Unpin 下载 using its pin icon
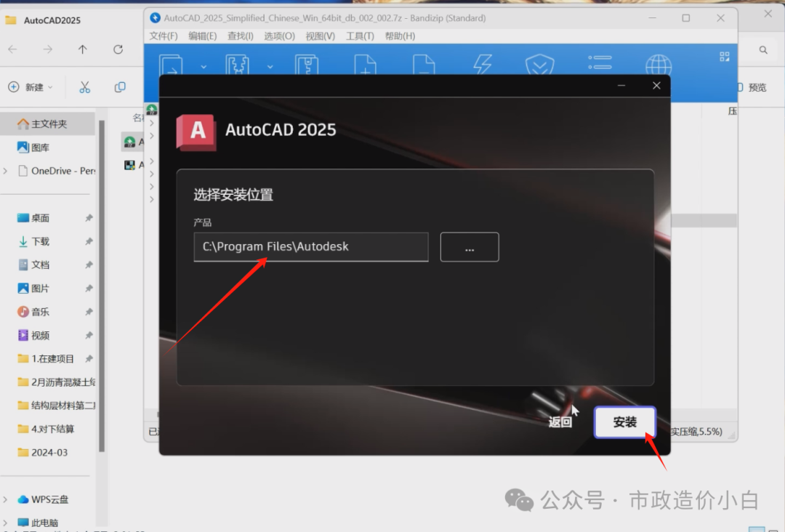 pos(89,241)
